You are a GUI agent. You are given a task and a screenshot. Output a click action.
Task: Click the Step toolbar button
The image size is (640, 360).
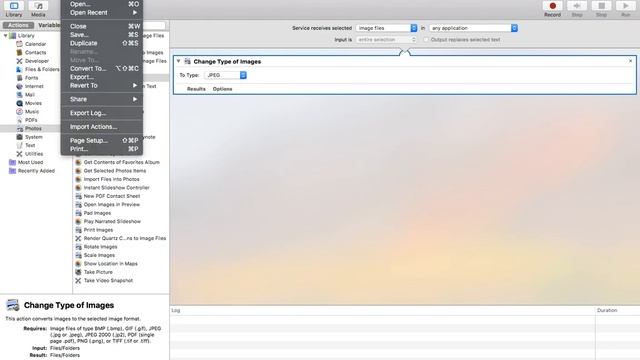(577, 6)
